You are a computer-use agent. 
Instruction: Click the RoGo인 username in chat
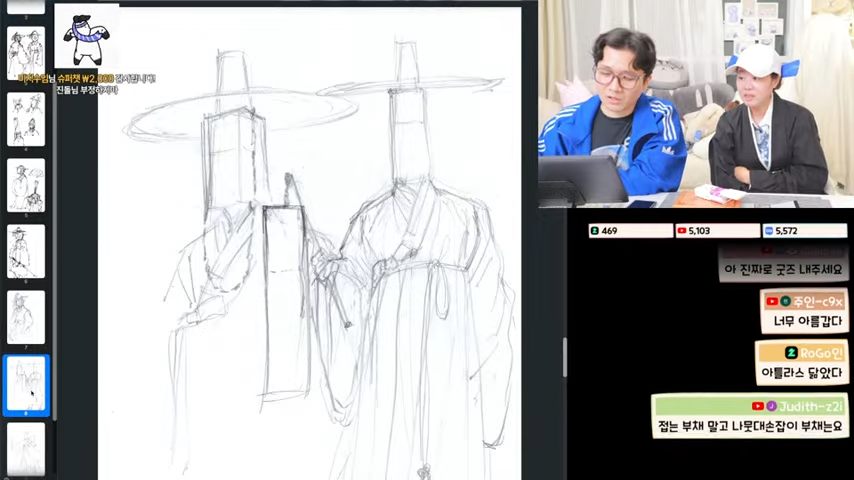821,353
